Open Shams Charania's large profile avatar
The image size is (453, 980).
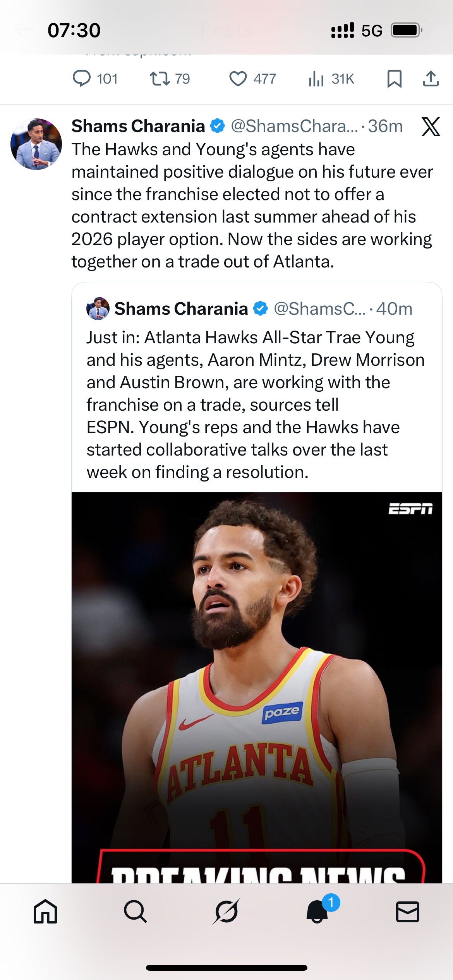(36, 144)
